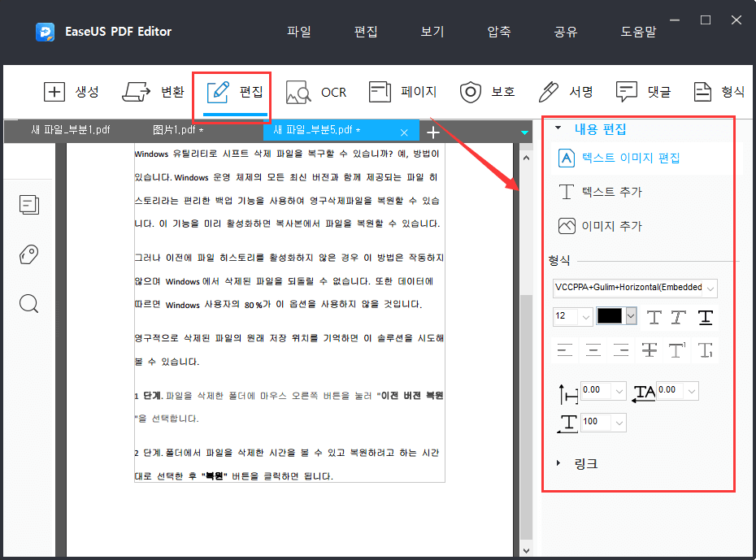Open the 서명 (Sign) tool
The height and width of the screenshot is (560, 756).
click(567, 92)
